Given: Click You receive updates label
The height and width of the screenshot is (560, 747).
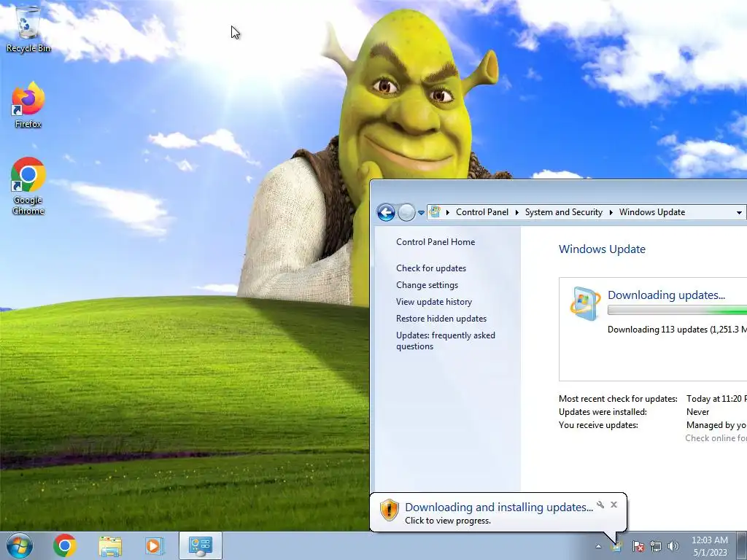Looking at the screenshot, I should pos(598,425).
